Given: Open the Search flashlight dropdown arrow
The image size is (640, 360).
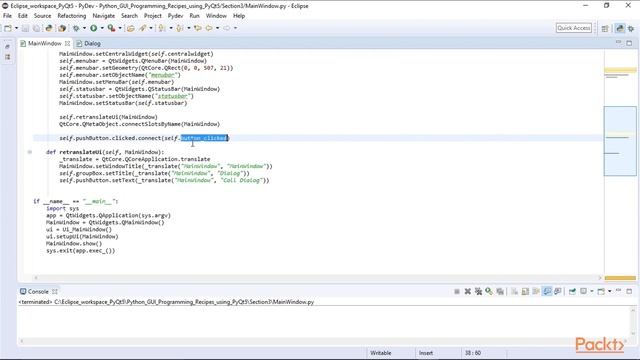Looking at the screenshot, I should click(x=151, y=28).
